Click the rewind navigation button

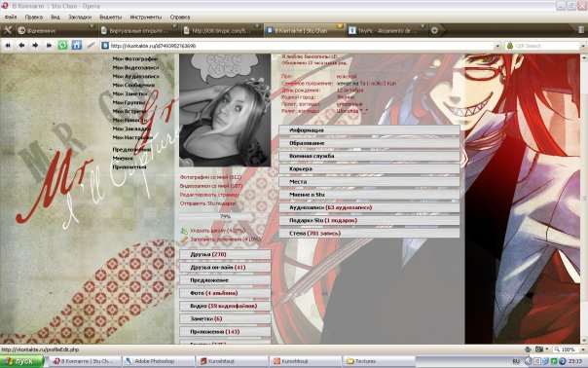coord(8,46)
